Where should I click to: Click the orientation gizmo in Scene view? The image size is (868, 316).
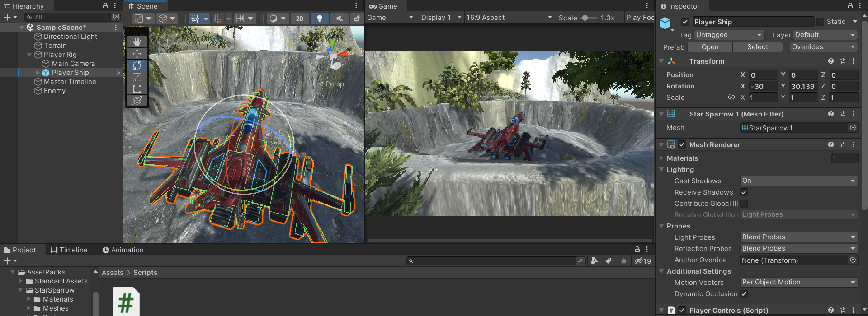click(x=334, y=55)
